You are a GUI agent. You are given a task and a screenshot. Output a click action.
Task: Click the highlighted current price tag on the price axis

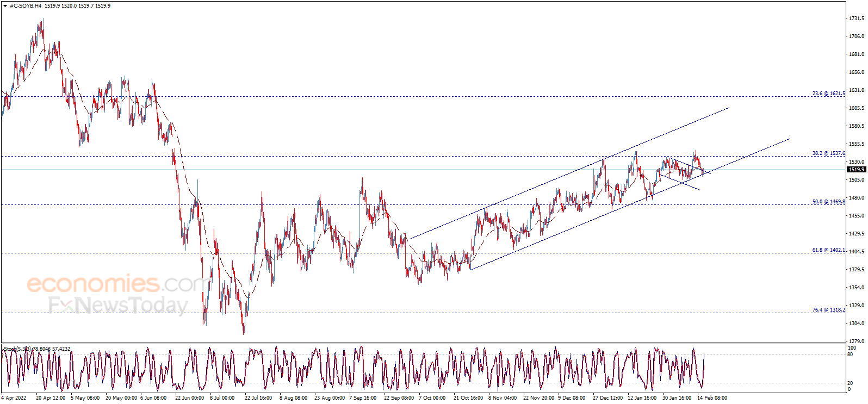point(857,170)
